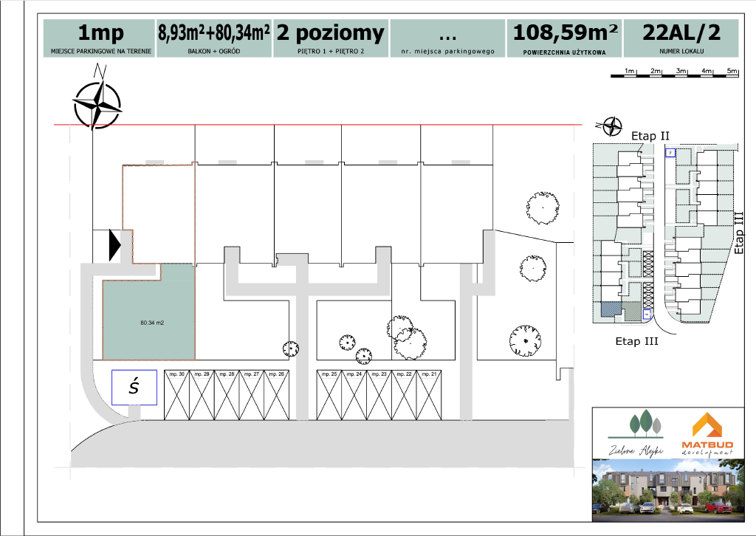Click the black entrance arrow marker
The image size is (756, 536).
click(114, 246)
